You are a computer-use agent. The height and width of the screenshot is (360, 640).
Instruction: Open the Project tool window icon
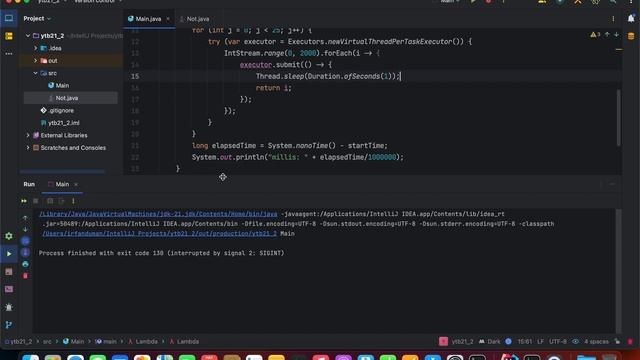pos(9,18)
